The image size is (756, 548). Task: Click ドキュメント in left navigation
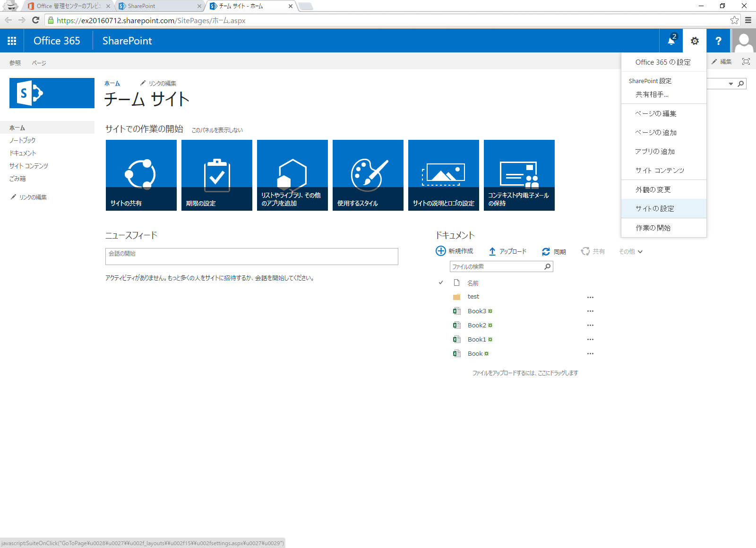click(23, 153)
